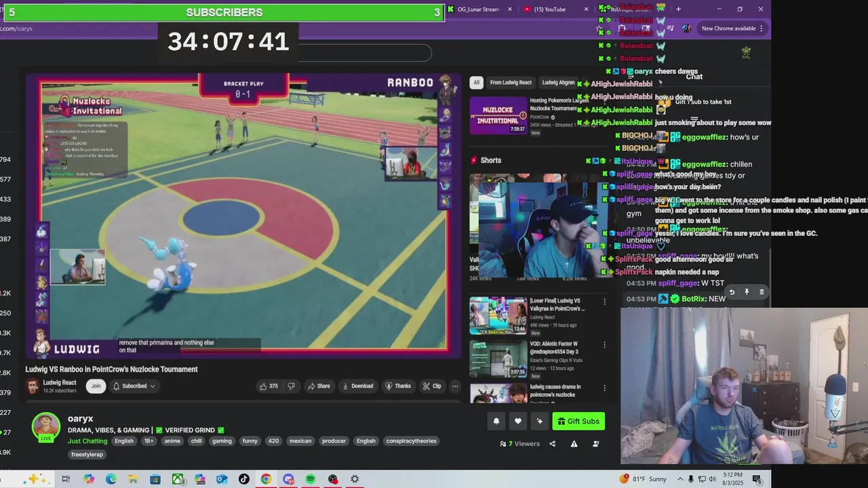Viewport: 868px width, 488px height.
Task: Open Outlook from the taskbar
Action: tap(222, 479)
